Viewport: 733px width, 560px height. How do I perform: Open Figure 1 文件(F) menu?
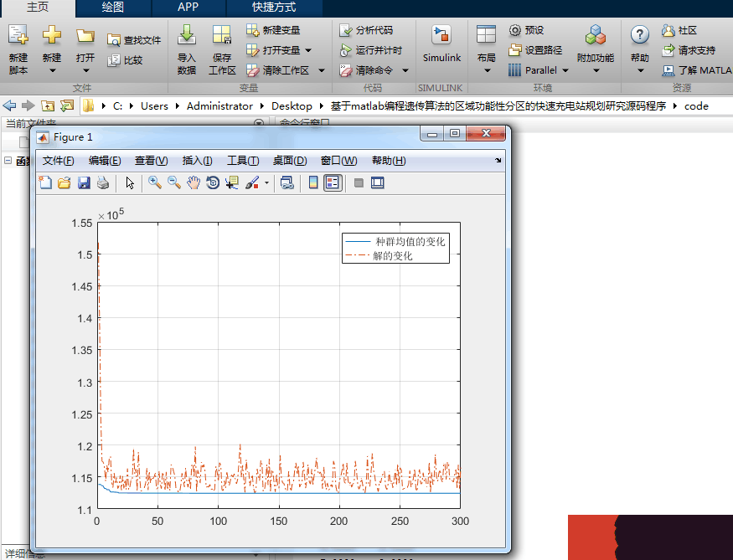pyautogui.click(x=58, y=161)
